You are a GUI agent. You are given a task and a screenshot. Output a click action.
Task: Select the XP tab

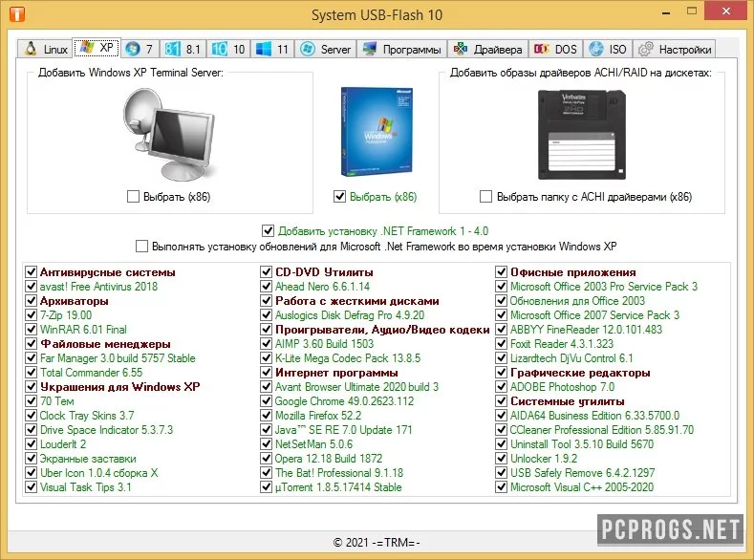tap(97, 48)
